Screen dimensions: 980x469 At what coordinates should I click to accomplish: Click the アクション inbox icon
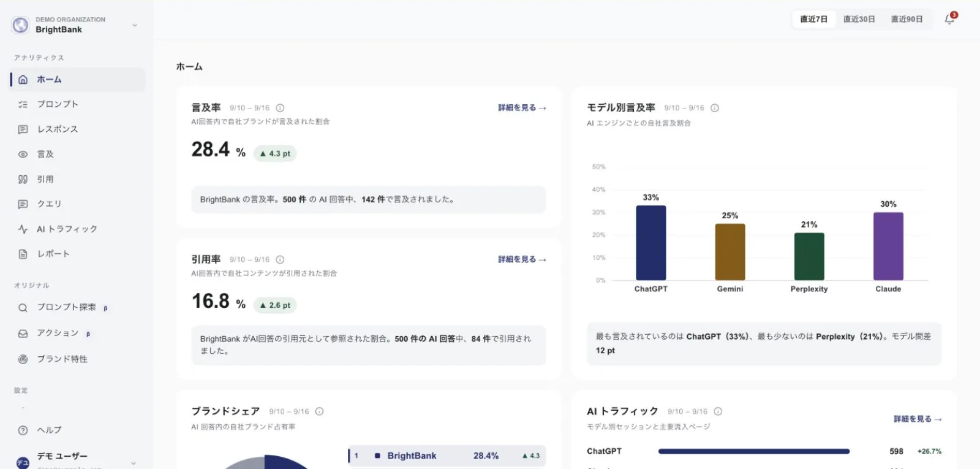click(23, 334)
